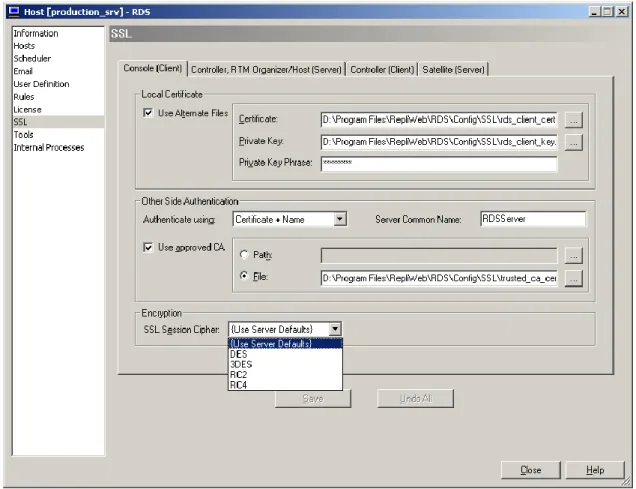Switch to Console (Client) tab
Viewport: 636px width, 489px height.
[x=153, y=68]
